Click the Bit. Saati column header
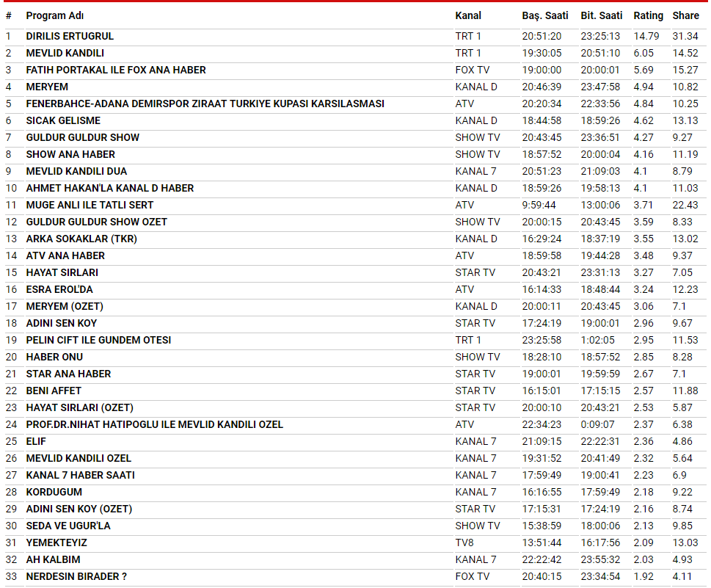711x588 pixels. point(601,15)
